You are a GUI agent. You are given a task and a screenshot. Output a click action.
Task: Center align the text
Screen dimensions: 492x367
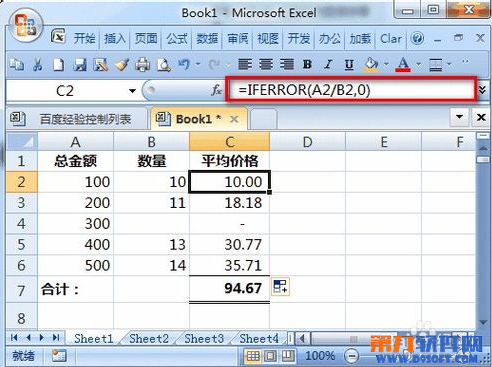click(266, 64)
